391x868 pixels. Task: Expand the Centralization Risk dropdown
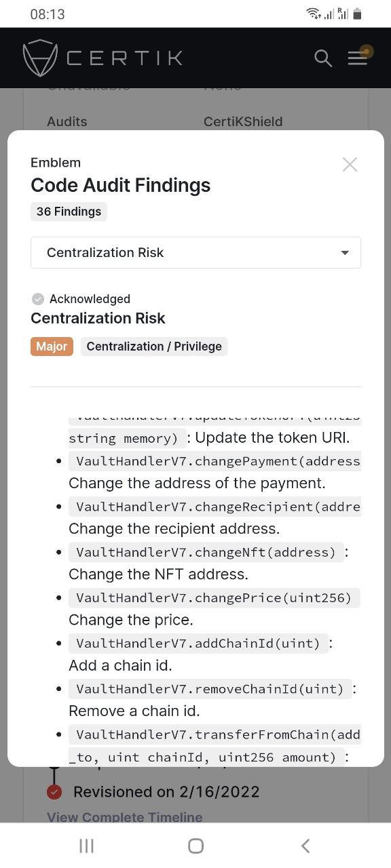(195, 252)
